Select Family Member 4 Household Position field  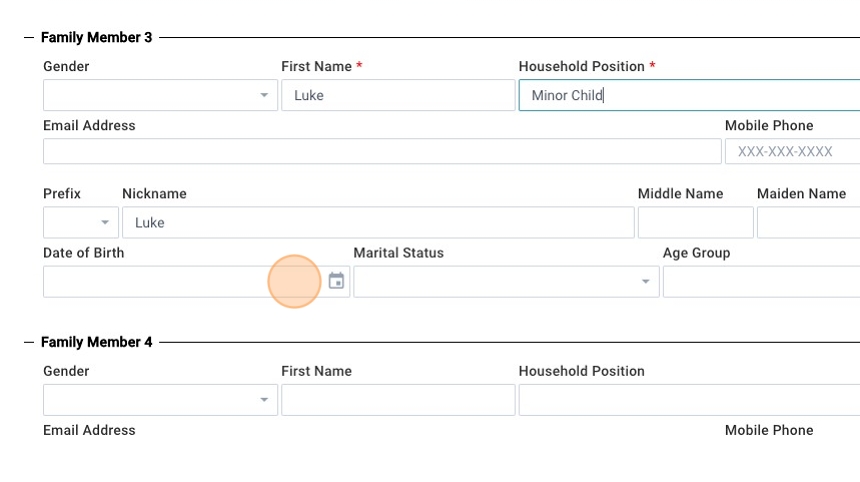688,400
